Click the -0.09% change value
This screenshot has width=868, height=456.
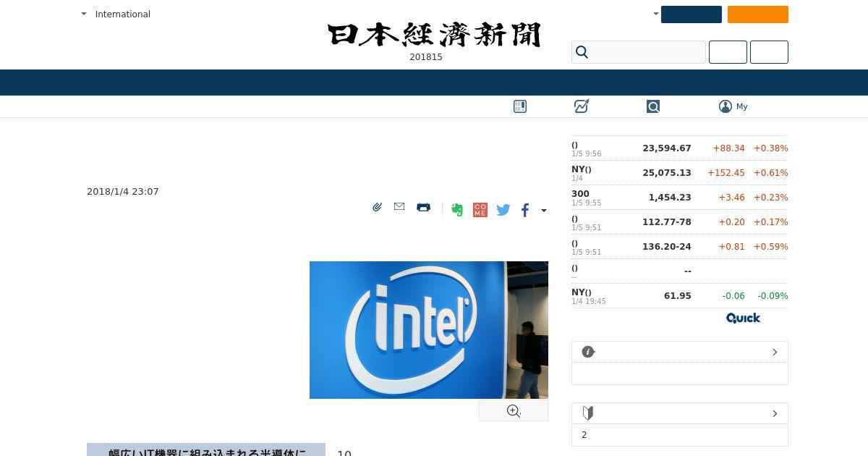[x=773, y=296]
